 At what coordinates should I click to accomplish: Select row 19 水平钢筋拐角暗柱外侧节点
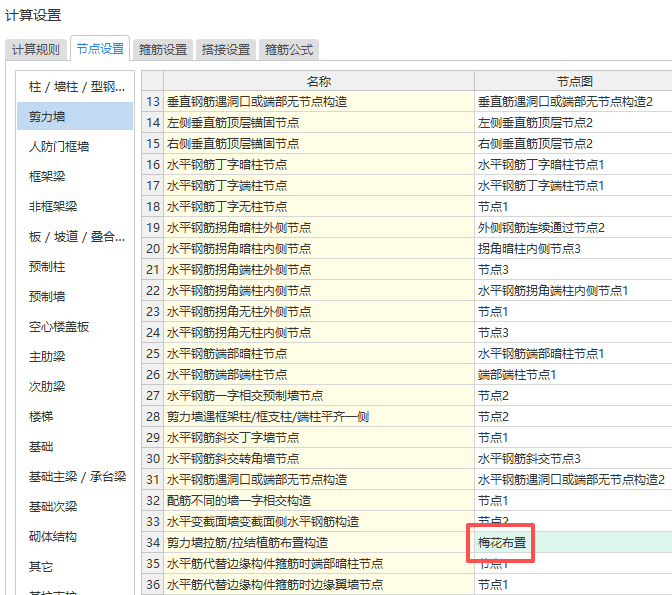point(319,228)
